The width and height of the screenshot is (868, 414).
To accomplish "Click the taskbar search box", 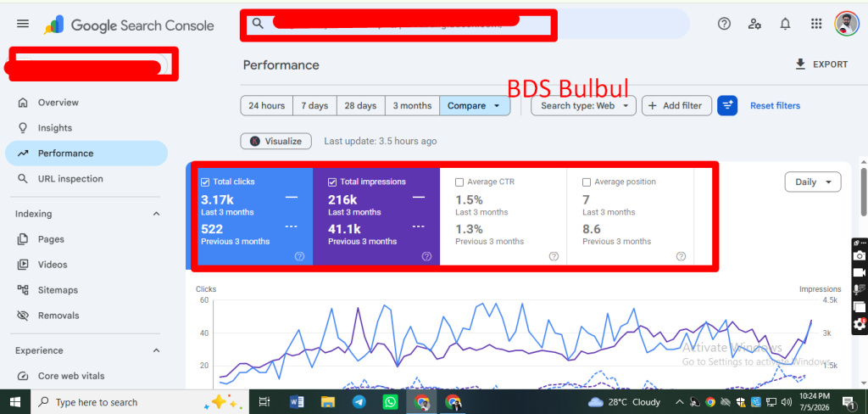I will coord(138,402).
